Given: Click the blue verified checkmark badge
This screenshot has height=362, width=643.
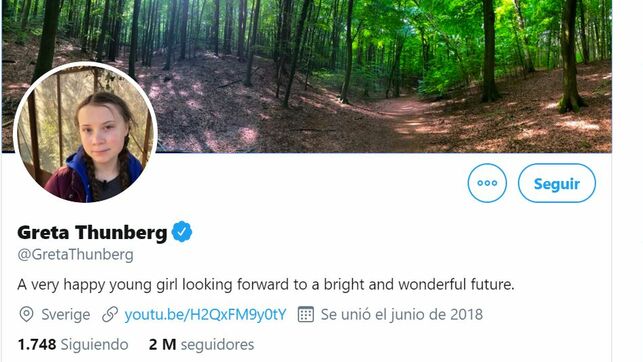Looking at the screenshot, I should tap(182, 232).
